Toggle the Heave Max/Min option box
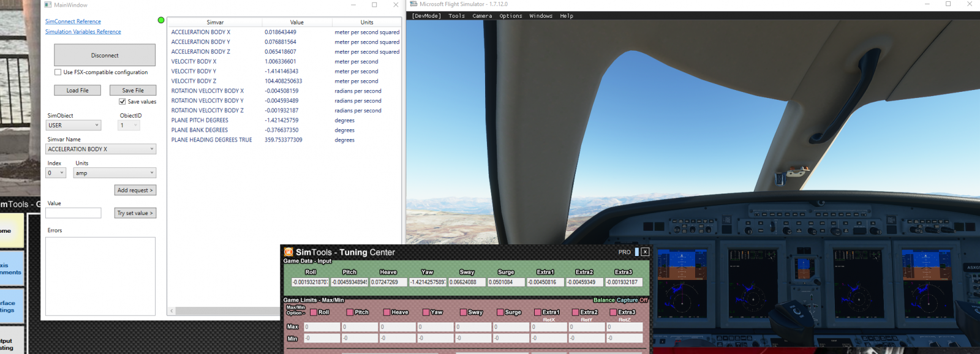Viewport: 980px width, 354px height. [x=387, y=312]
